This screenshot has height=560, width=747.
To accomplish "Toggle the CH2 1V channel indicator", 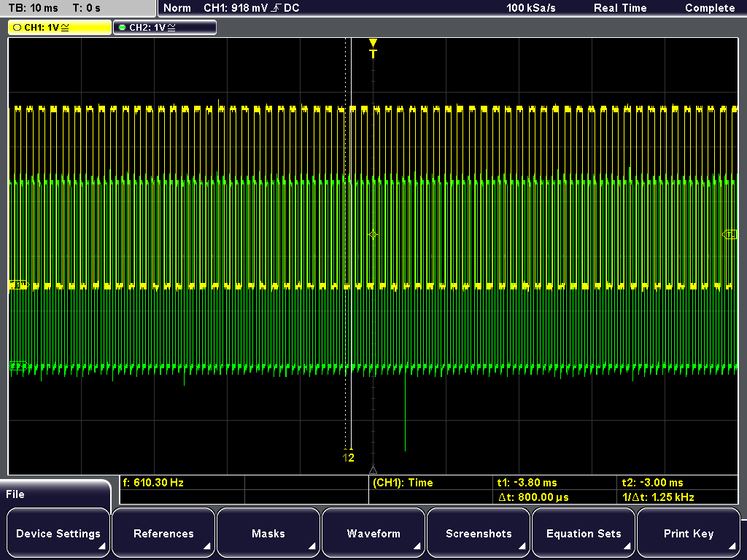I will pos(165,27).
